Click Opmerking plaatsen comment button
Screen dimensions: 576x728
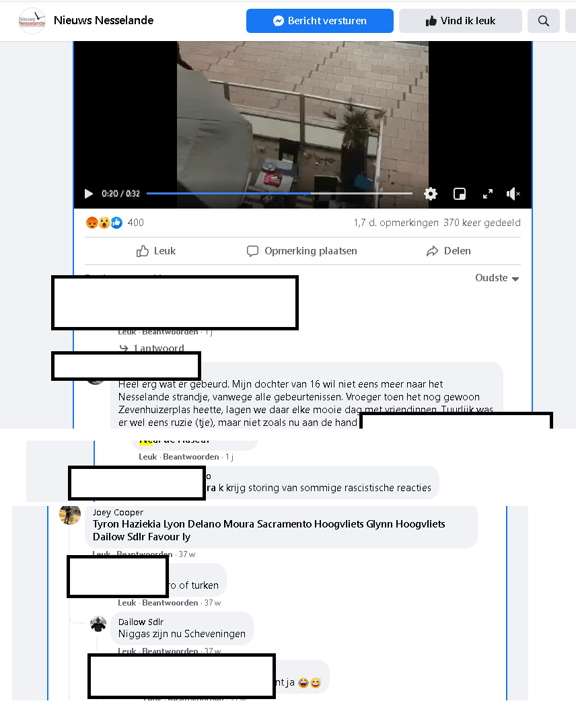[302, 251]
